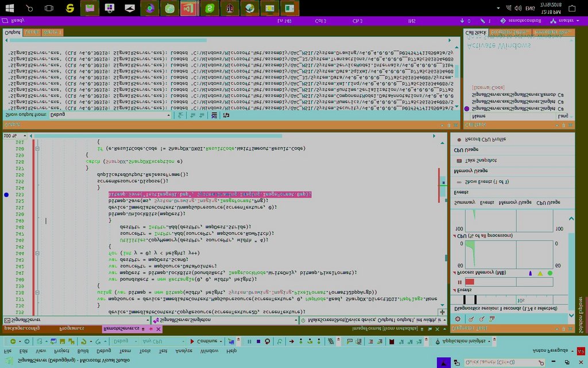Open the Debug solution configuration dropdown

pos(125,342)
